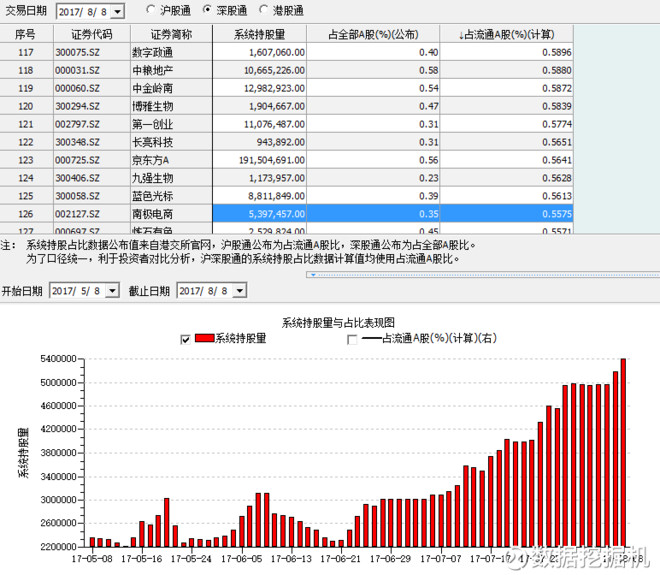Click the red 系统持股量 legend swatch
This screenshot has width=660, height=575.
(x=205, y=339)
